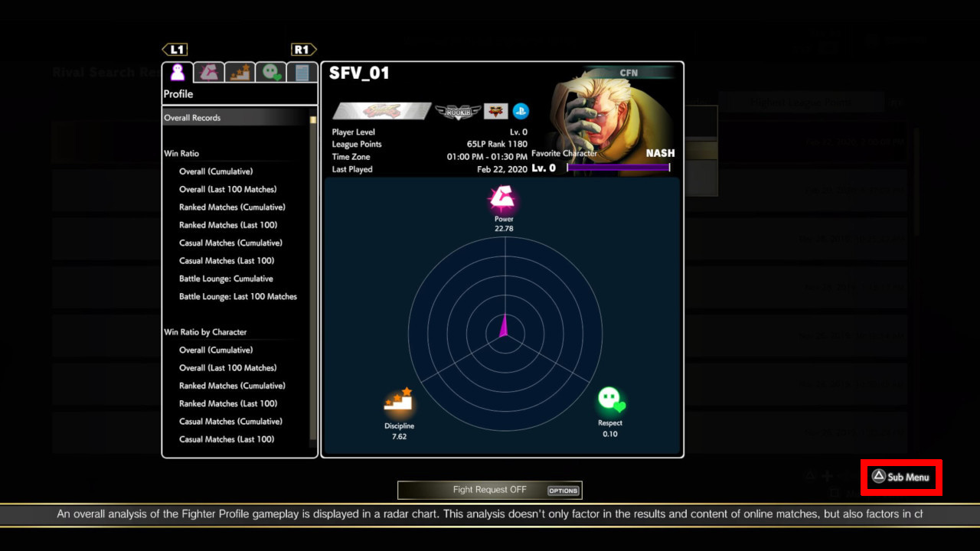Screen dimensions: 980x551
Task: Click the Respect radar chart icon
Action: point(610,401)
